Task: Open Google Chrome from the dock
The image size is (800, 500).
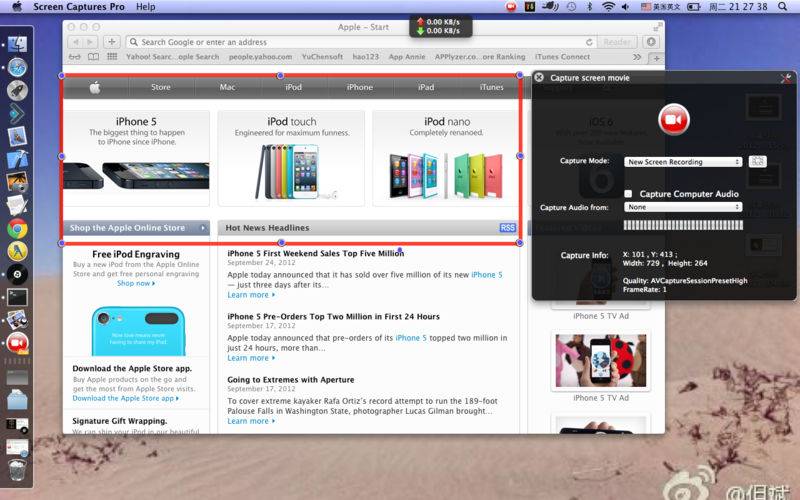Action: (x=17, y=227)
